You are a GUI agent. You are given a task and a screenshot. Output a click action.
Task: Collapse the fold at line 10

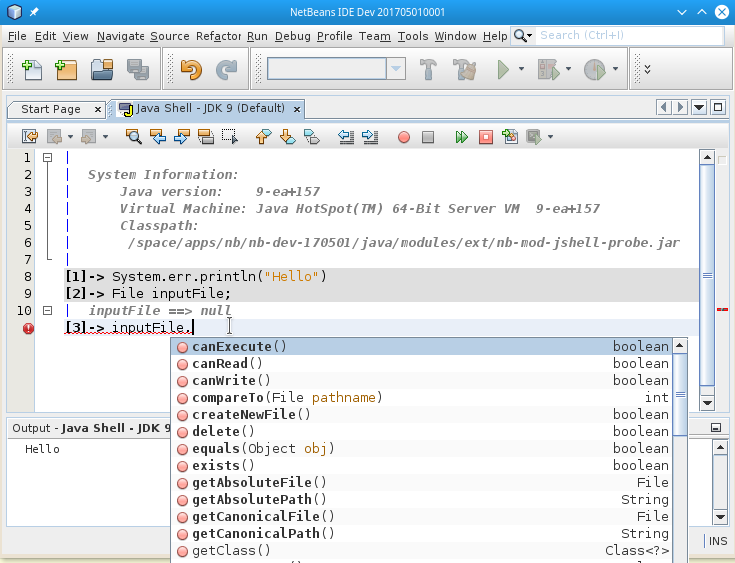[47, 311]
